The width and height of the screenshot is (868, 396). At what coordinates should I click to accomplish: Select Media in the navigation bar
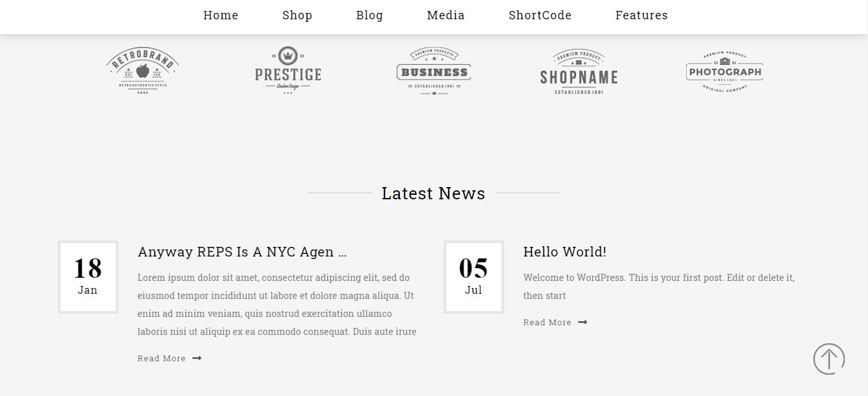tap(446, 15)
